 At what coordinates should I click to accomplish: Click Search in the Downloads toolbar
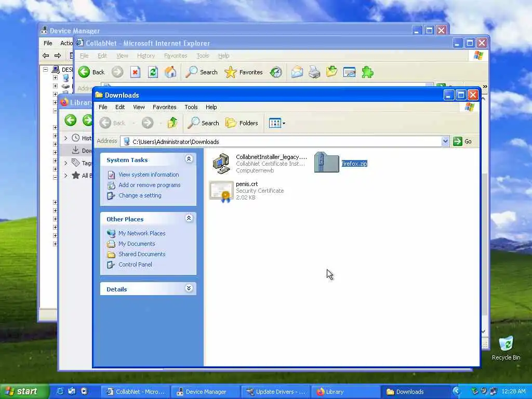(203, 123)
